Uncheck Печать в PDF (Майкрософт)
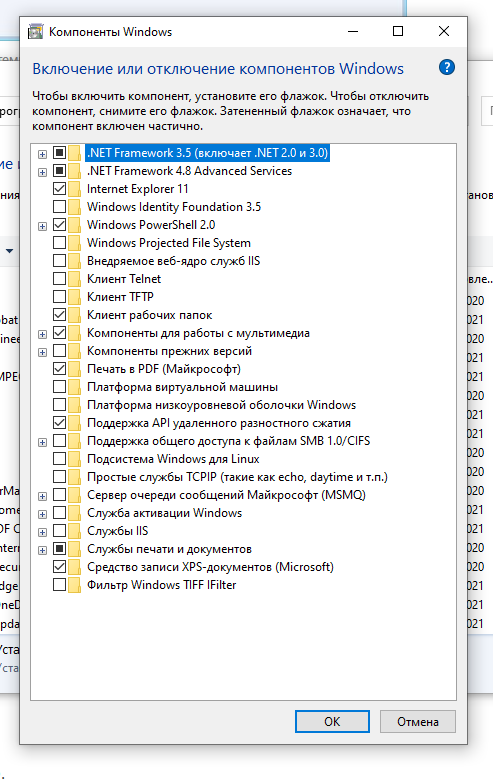This screenshot has width=493, height=780. pyautogui.click(x=59, y=369)
